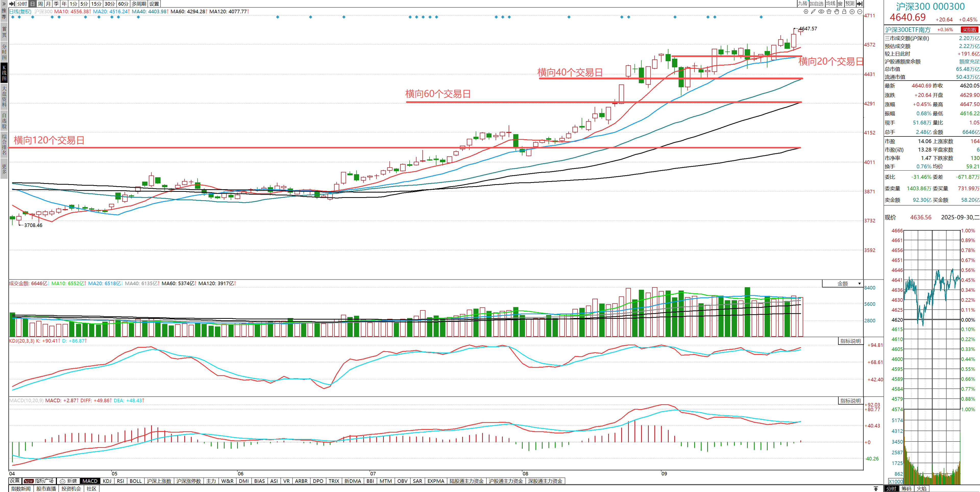Open chart settings gear icon
Image resolution: width=980 pixels, height=492 pixels.
coord(806,12)
